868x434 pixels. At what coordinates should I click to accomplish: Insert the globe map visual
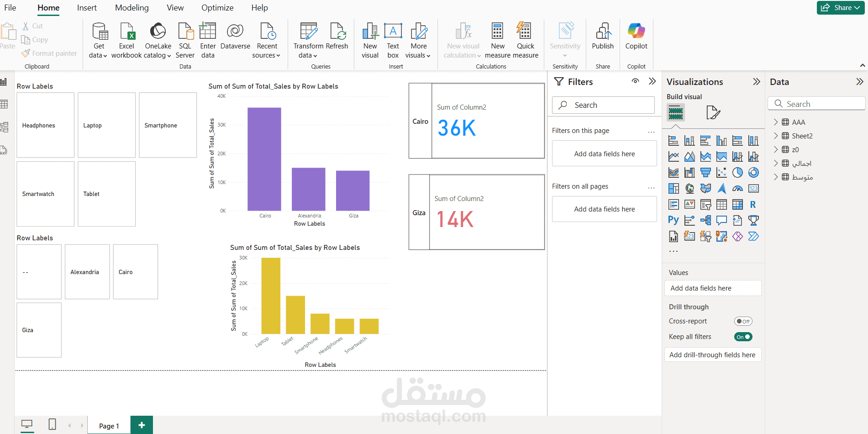tap(689, 189)
